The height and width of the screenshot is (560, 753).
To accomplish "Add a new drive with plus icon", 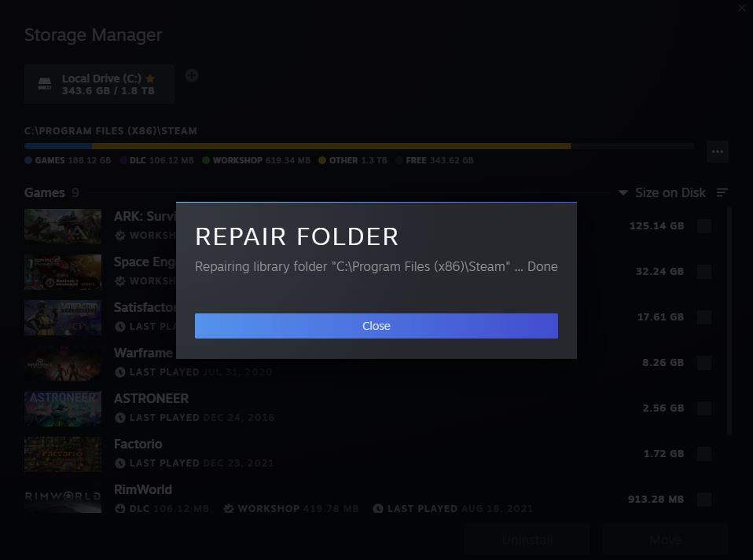I will click(x=192, y=75).
